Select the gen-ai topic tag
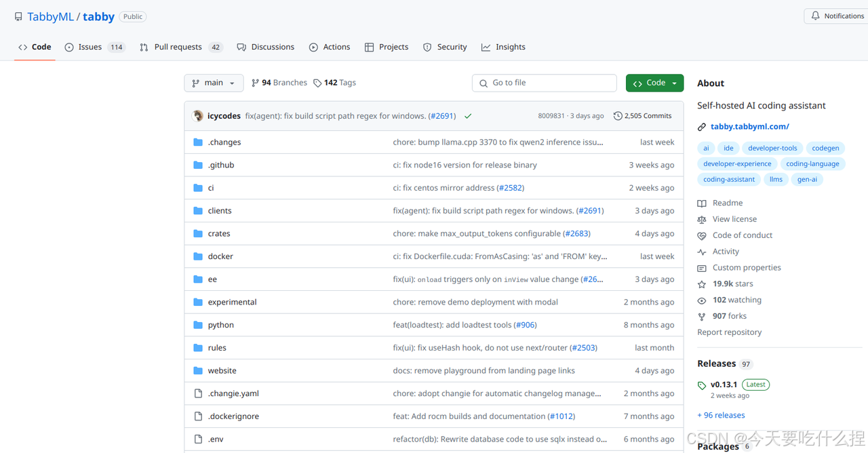Image resolution: width=868 pixels, height=453 pixels. [807, 180]
